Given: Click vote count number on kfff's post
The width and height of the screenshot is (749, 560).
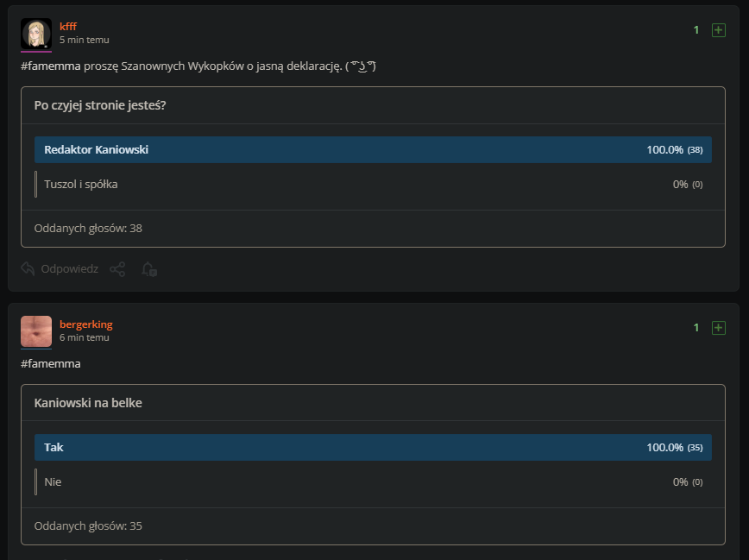Looking at the screenshot, I should point(696,30).
